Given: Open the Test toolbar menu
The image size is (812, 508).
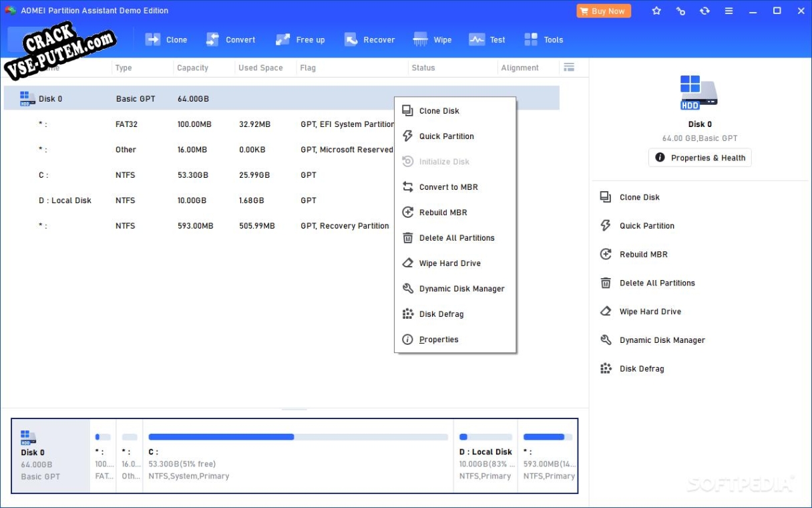Looking at the screenshot, I should pos(487,39).
